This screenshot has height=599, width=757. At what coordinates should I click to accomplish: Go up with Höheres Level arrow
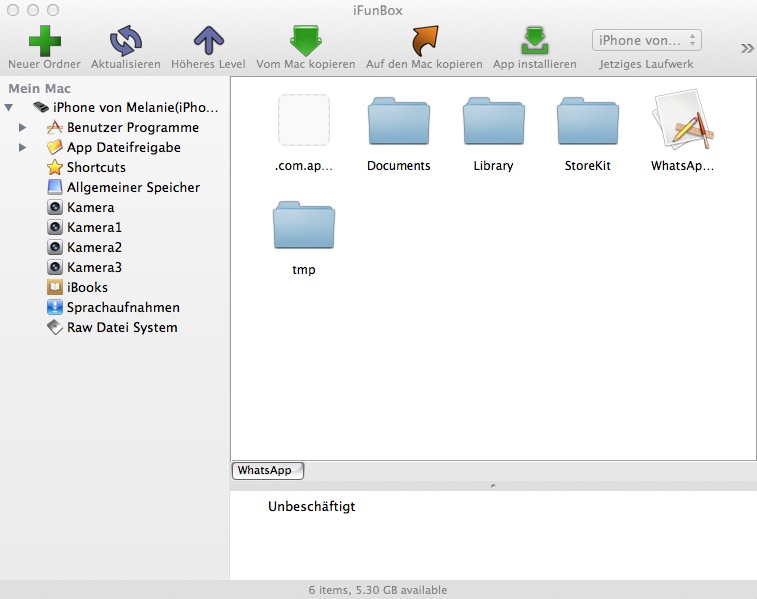pos(208,41)
